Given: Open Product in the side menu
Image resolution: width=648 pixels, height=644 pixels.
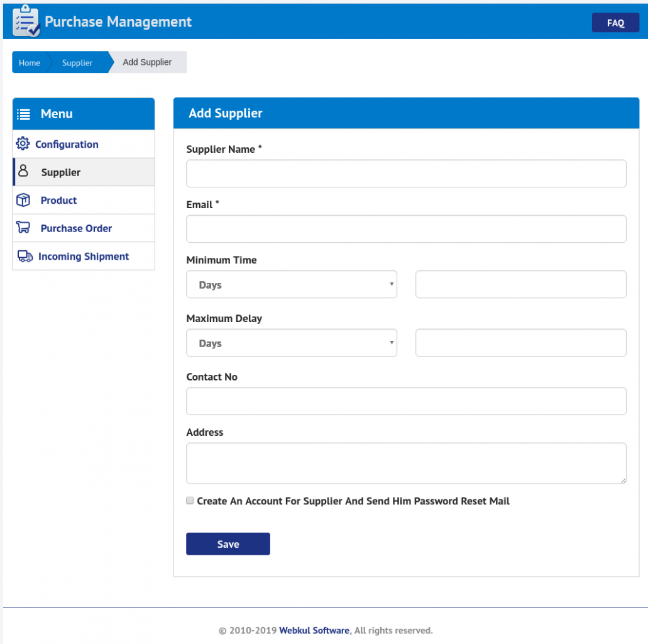Looking at the screenshot, I should click(x=84, y=200).
